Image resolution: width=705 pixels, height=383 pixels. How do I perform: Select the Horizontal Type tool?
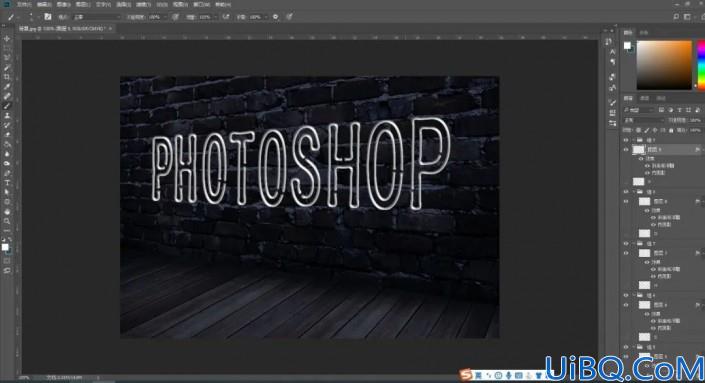(7, 183)
